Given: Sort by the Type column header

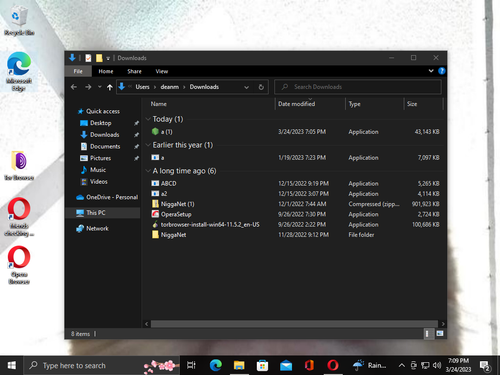Looking at the screenshot, I should tap(354, 104).
